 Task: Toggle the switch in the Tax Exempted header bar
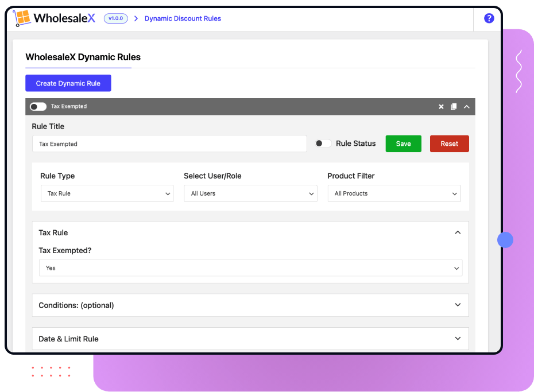click(38, 107)
